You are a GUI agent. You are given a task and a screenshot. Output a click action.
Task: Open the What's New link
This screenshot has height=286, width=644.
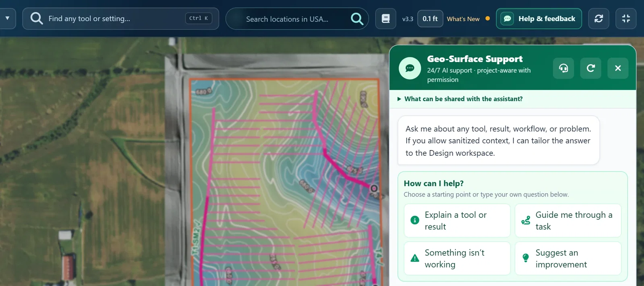pyautogui.click(x=463, y=19)
